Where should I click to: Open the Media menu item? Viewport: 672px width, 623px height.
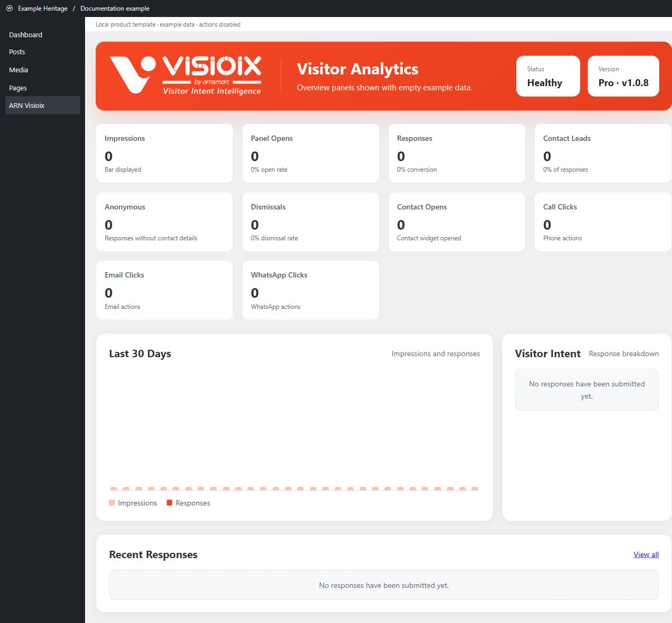point(43,70)
